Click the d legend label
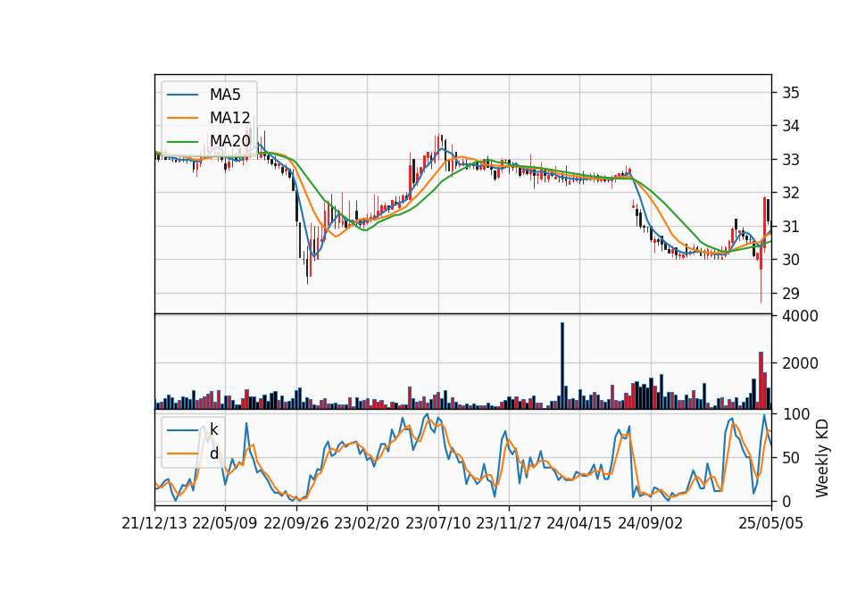 [213, 454]
